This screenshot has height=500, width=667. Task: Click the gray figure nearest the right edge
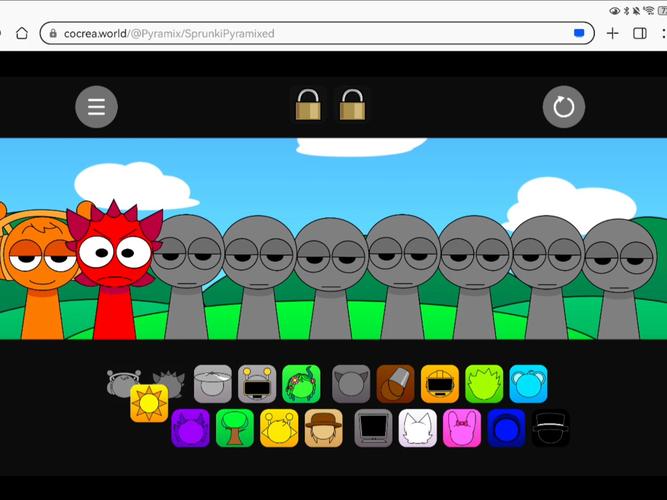coord(619,279)
